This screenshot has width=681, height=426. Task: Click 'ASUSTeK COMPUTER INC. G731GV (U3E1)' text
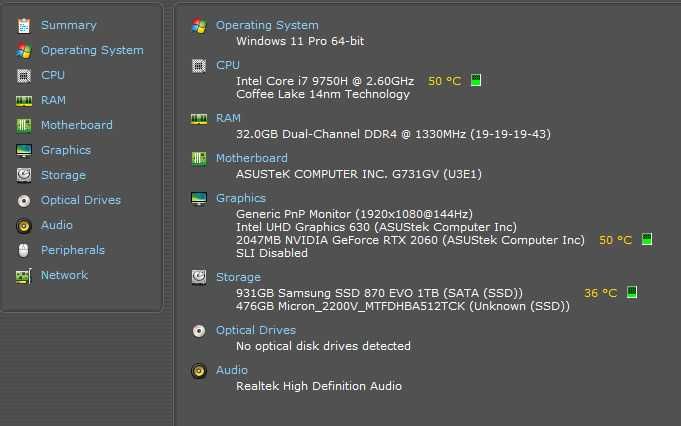[359, 174]
